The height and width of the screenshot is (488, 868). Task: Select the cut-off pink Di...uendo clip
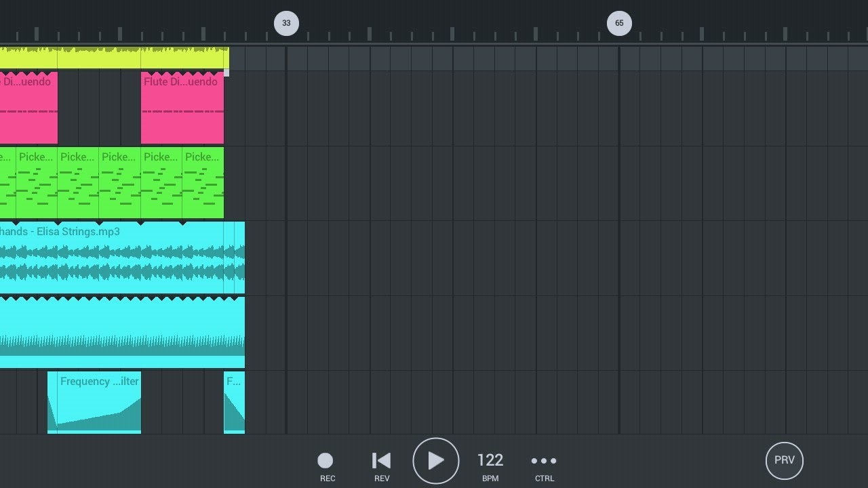[x=28, y=108]
